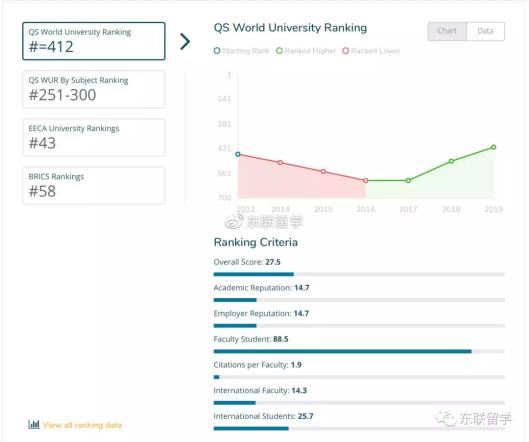Click the International Students progress bar
This screenshot has height=442, width=529.
pos(359,429)
